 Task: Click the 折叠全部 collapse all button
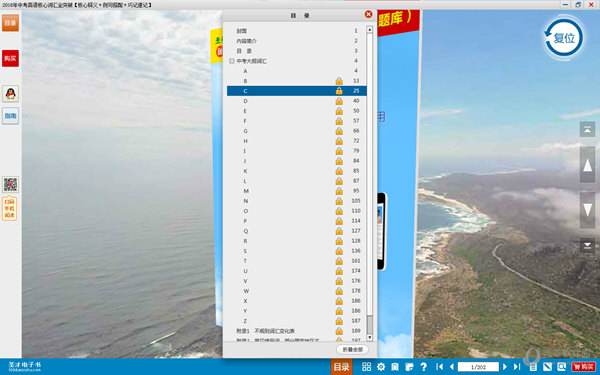coord(352,349)
